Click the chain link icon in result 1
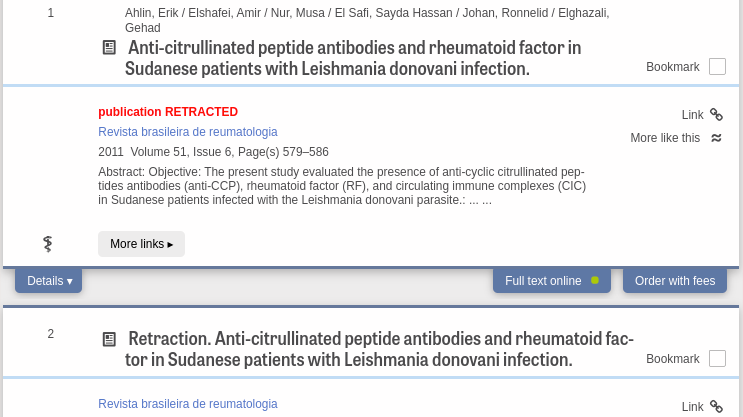743x417 pixels. (716, 115)
